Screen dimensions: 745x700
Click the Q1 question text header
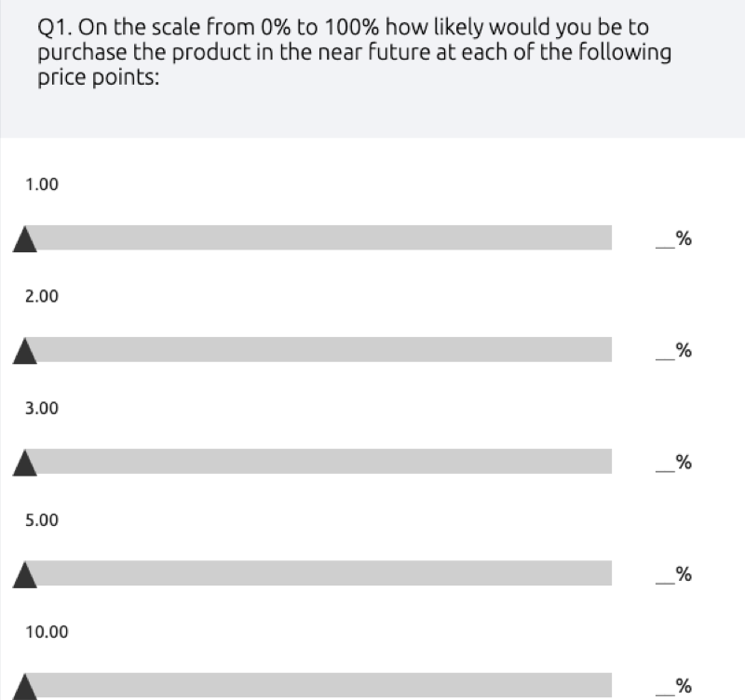pos(355,52)
